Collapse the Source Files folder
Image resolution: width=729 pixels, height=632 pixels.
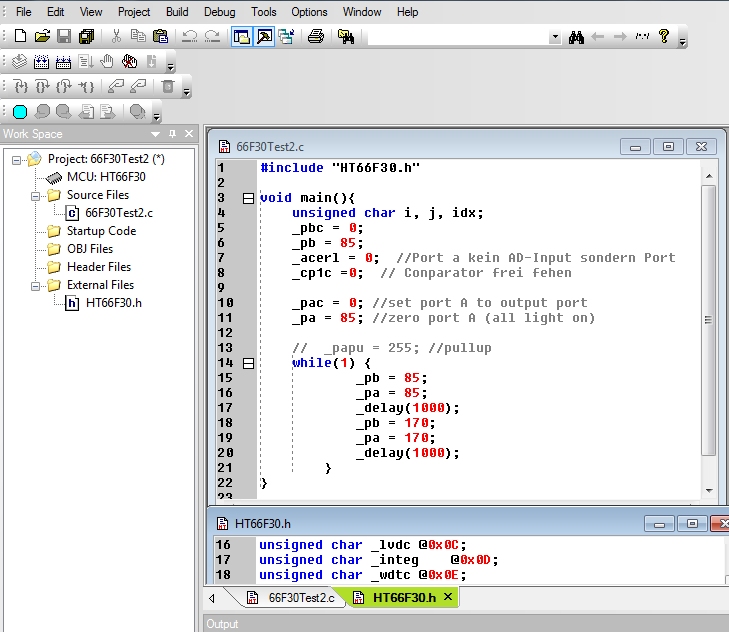pos(36,195)
